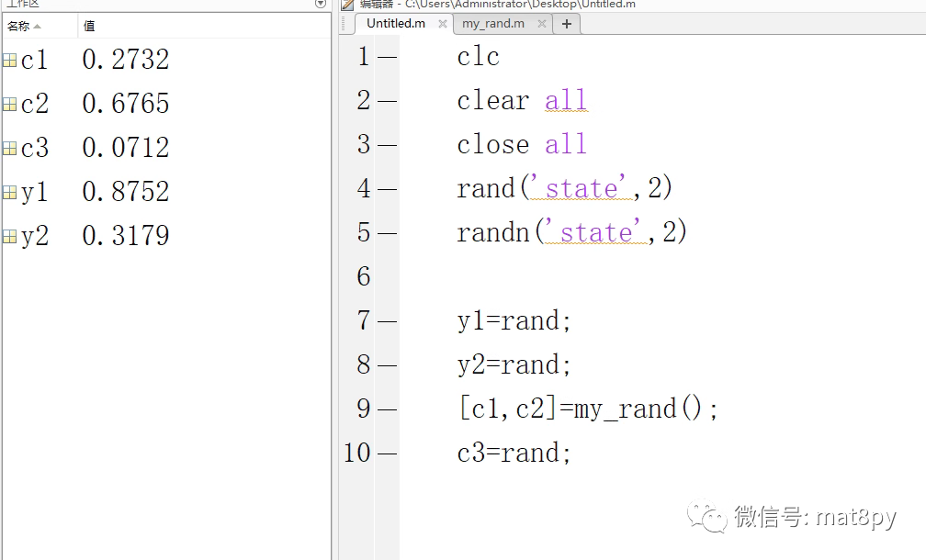Click the gripper dots left of the tab bar
This screenshot has width=926, height=560.
click(344, 25)
